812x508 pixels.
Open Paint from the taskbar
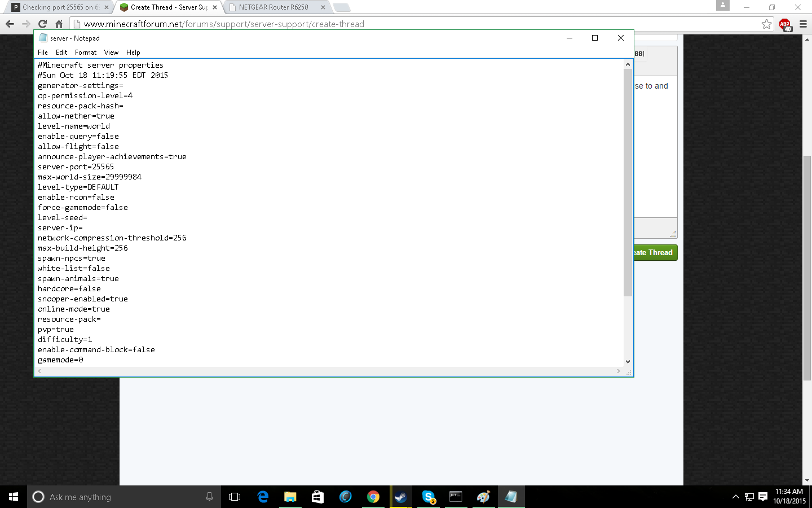(x=483, y=497)
